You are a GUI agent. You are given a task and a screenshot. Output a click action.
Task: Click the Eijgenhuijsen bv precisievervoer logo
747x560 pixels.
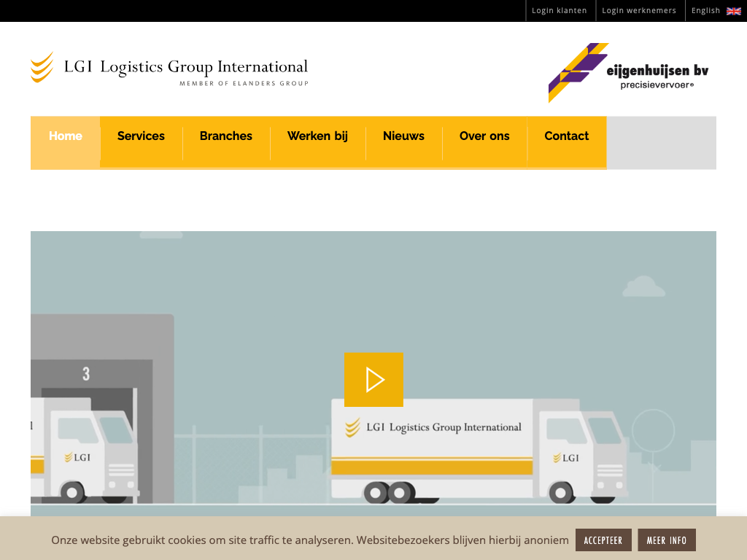[628, 73]
